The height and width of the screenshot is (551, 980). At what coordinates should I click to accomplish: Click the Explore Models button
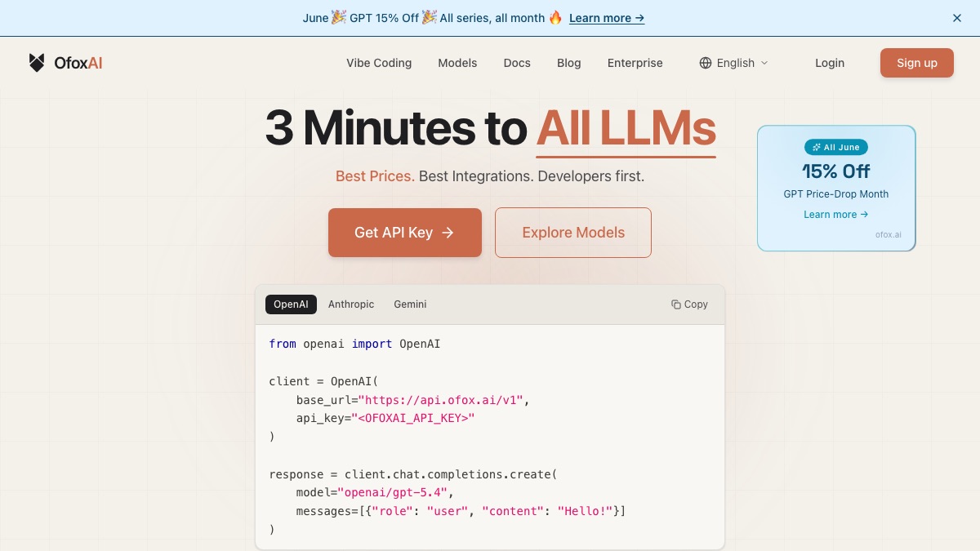[x=573, y=233]
